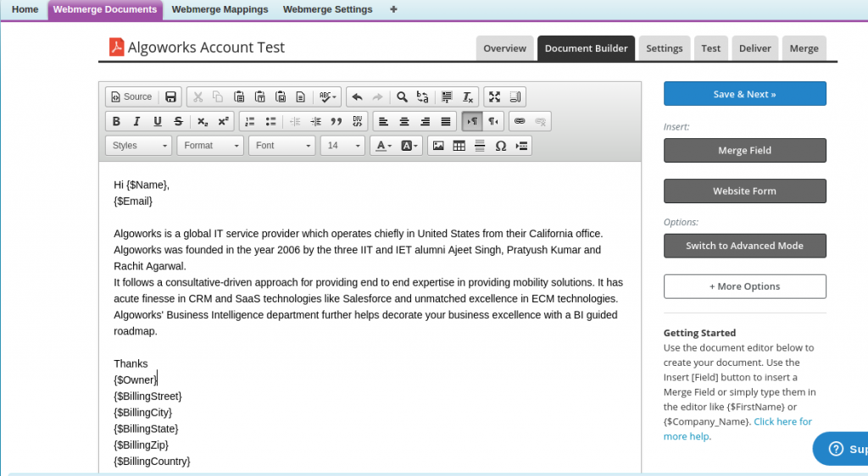Toggle bold formatting
Screen dimensions: 868x476
point(117,121)
